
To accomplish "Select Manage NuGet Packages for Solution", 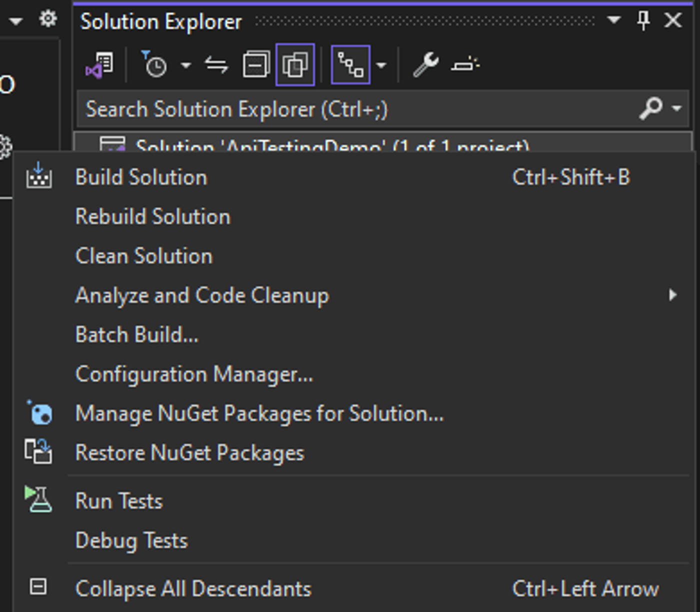I will pyautogui.click(x=354, y=414).
